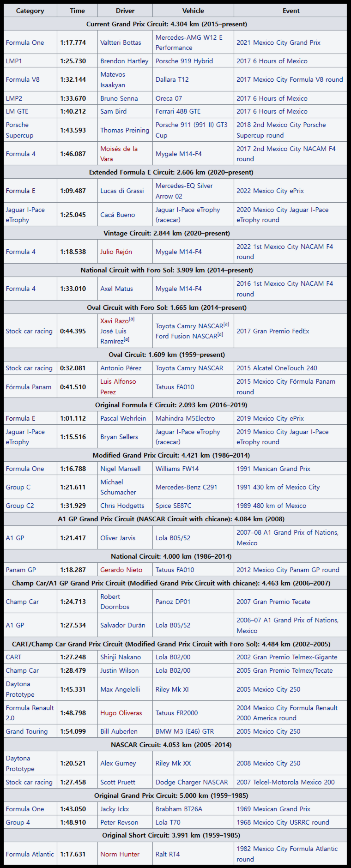Open the Nigel Mansell driver link
The image size is (351, 868).
point(121,469)
